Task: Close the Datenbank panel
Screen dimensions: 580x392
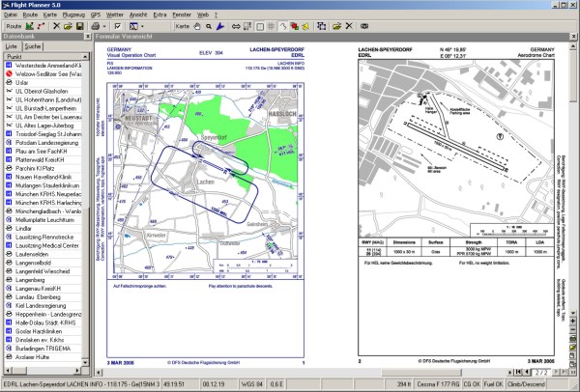Action: 88,37
